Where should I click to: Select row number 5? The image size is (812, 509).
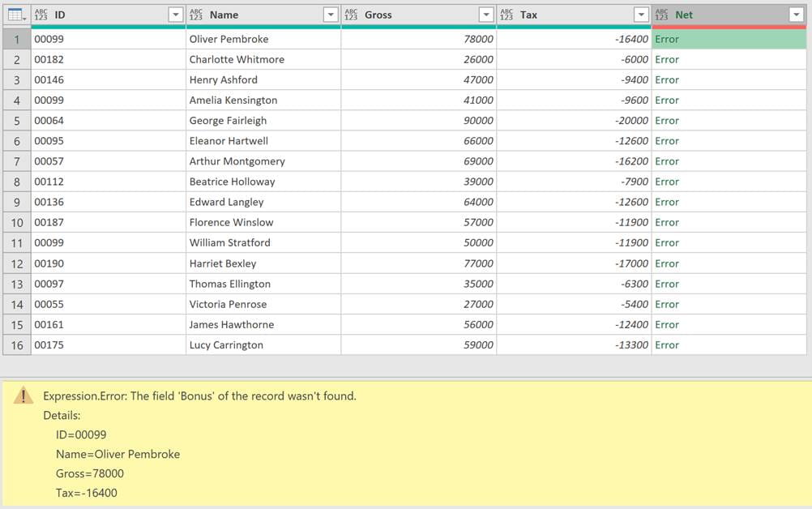[x=16, y=121]
